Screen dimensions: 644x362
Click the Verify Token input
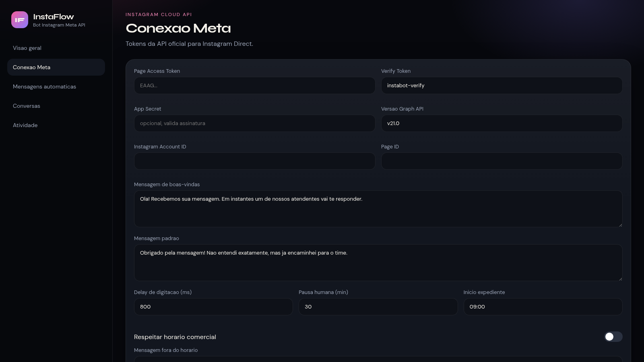(502, 86)
